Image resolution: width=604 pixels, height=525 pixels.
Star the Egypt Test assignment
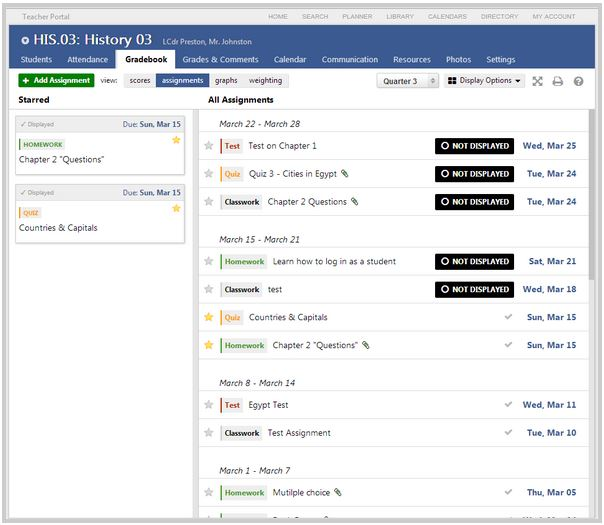point(209,404)
